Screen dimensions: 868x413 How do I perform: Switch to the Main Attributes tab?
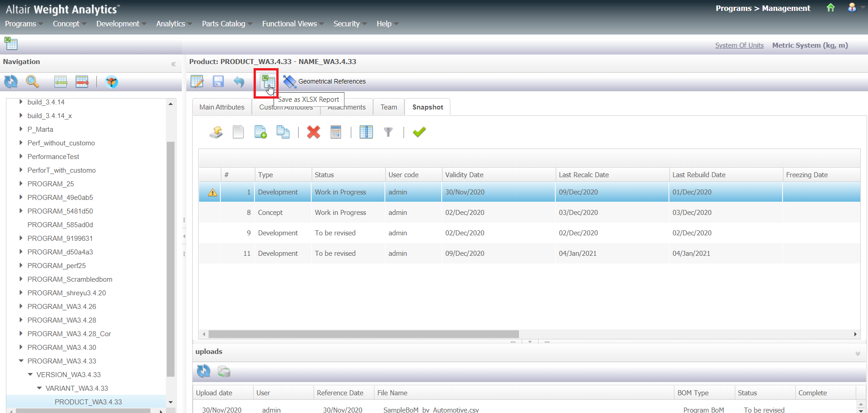(222, 107)
